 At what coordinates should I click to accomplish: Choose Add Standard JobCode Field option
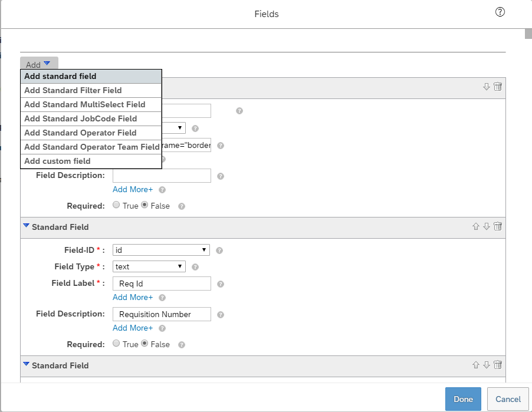[91, 118]
